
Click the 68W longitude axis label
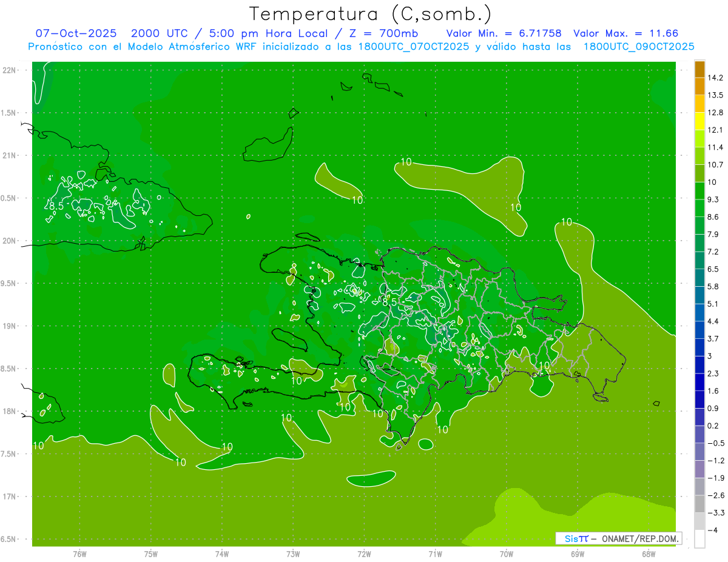pos(648,554)
